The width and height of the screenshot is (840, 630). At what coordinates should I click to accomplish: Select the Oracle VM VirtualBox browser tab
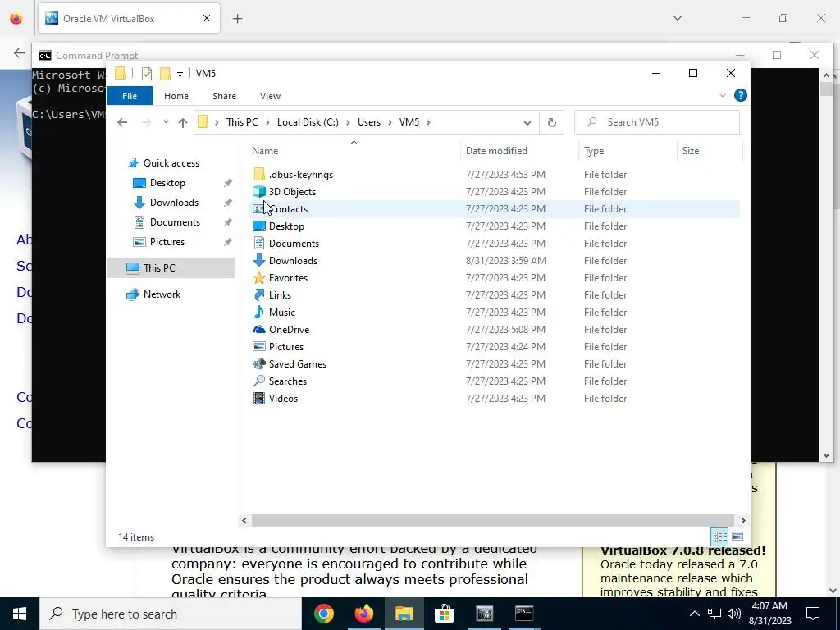[129, 18]
